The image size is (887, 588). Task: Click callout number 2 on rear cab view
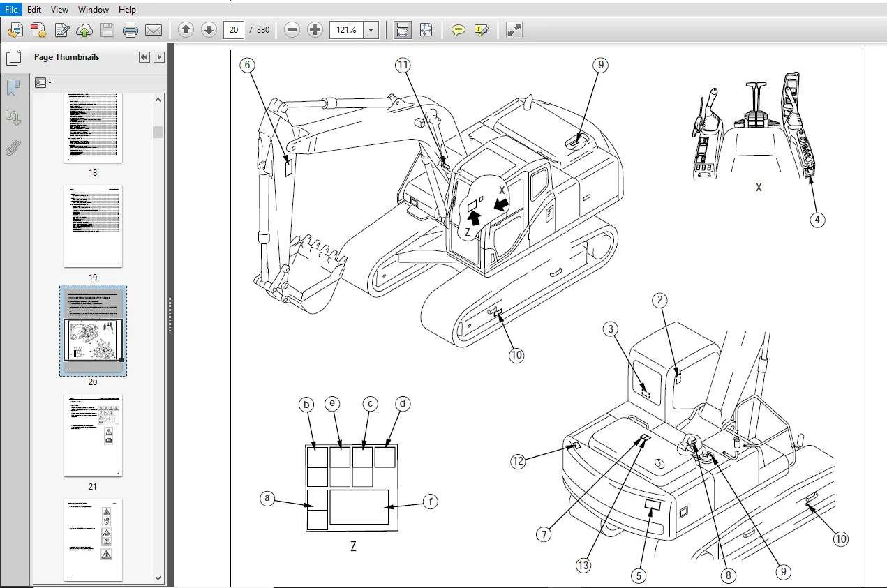(659, 301)
